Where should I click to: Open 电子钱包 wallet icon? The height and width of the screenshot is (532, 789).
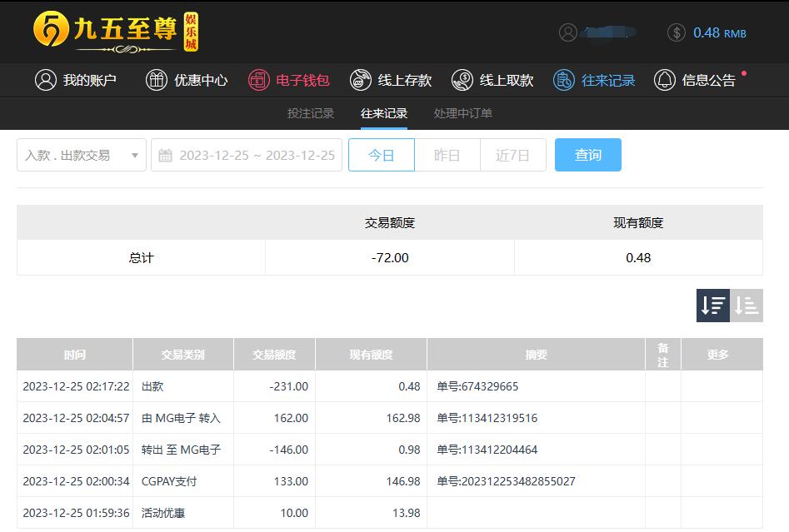[x=258, y=80]
